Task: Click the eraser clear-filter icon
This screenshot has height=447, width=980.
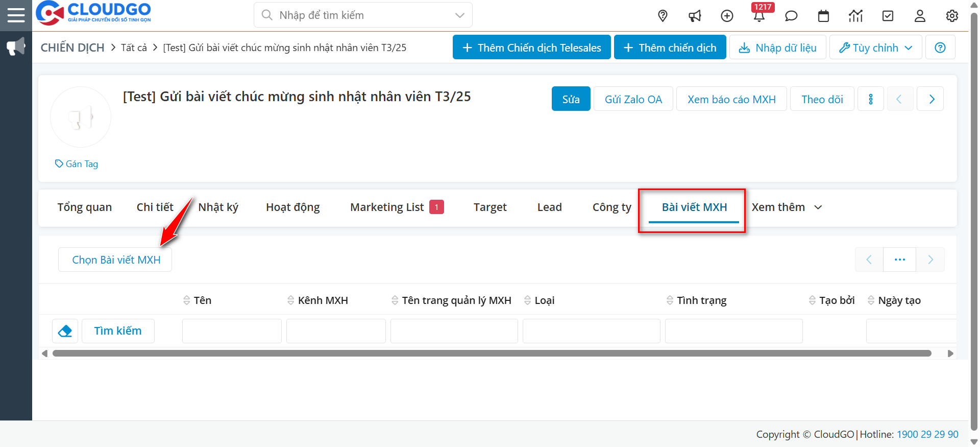Action: (65, 331)
